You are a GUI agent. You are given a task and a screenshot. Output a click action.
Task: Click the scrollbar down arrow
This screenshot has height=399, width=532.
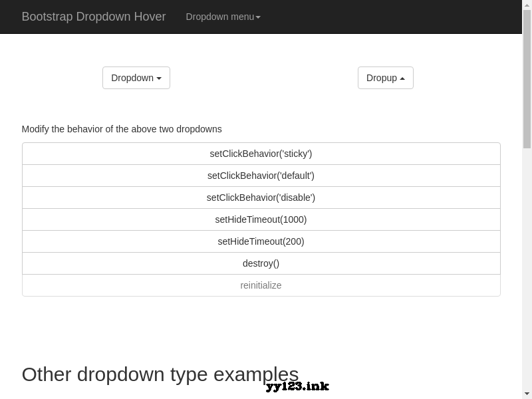pos(527,394)
